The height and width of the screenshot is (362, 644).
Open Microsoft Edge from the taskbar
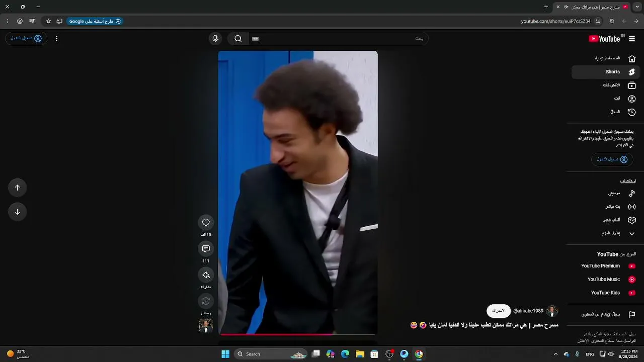(x=345, y=354)
